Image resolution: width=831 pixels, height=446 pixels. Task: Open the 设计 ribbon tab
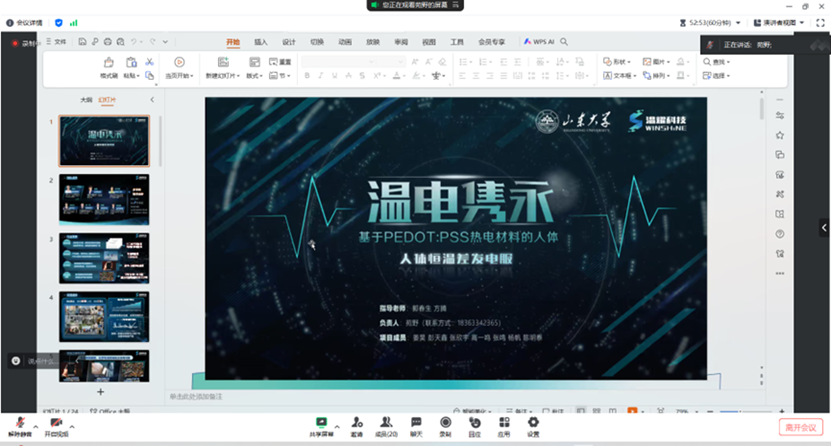(289, 42)
